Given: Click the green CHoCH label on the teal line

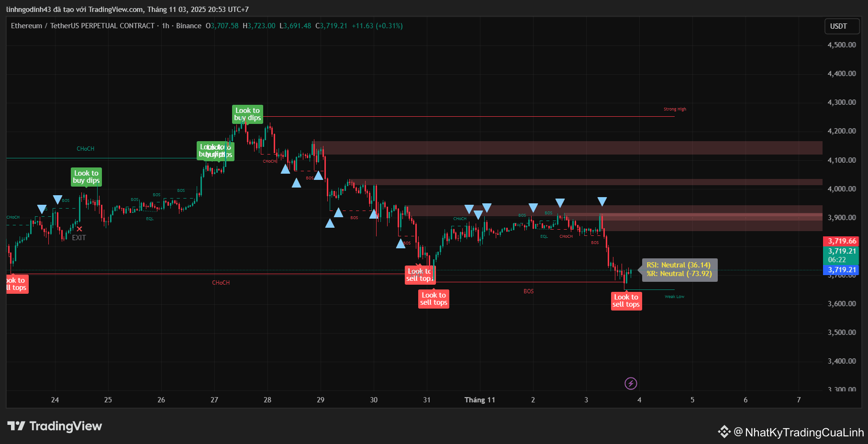Looking at the screenshot, I should (x=86, y=149).
